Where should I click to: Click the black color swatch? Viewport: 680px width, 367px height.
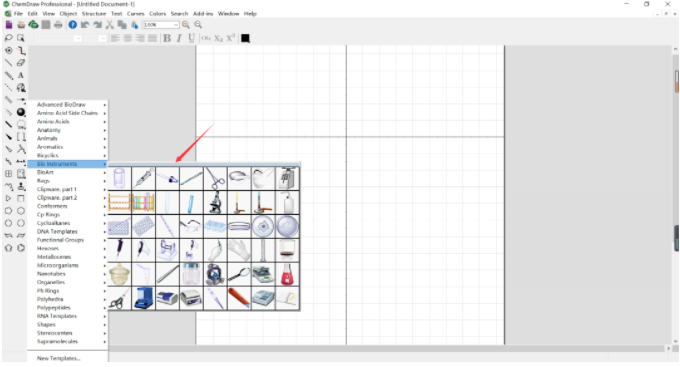[x=245, y=38]
